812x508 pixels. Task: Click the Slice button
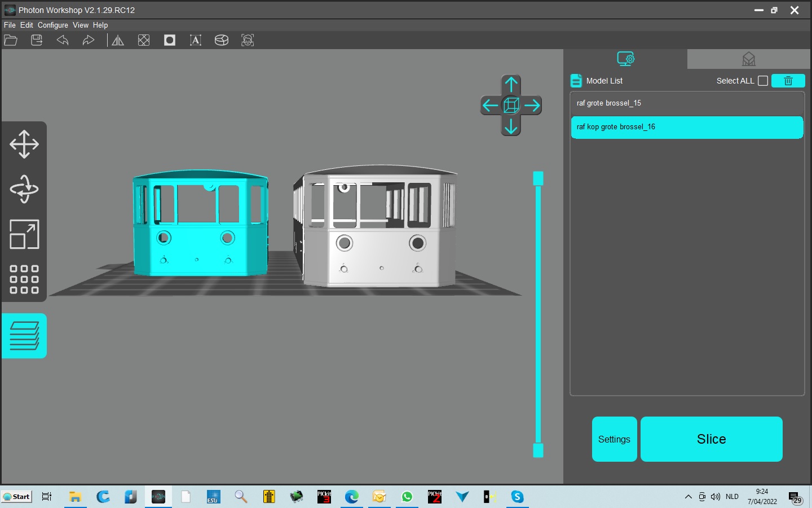712,439
